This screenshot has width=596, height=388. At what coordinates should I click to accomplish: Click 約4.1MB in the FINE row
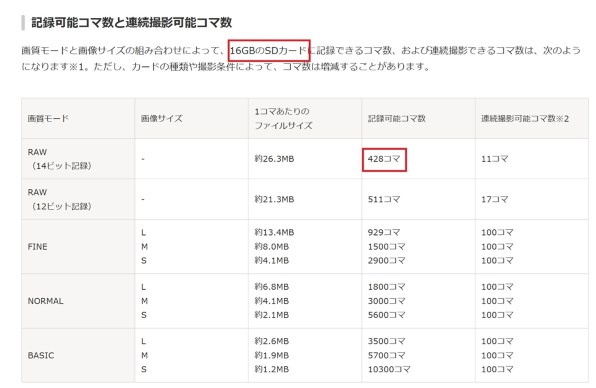271,261
